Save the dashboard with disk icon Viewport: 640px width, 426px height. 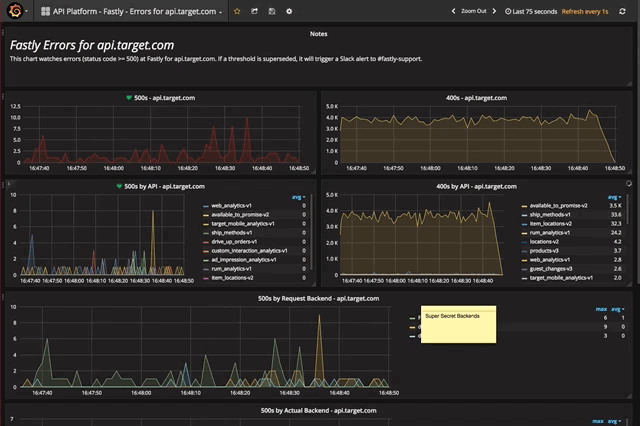point(272,11)
